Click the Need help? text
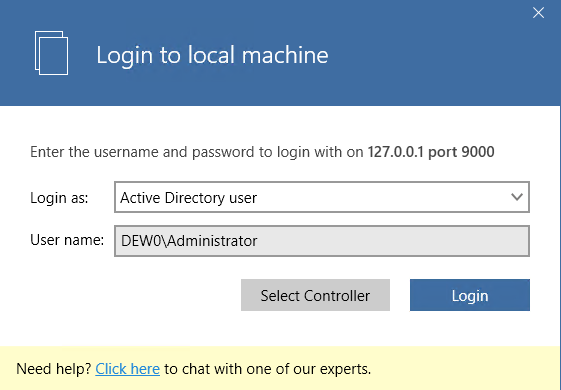Viewport: 561px width, 390px height. tap(54, 369)
